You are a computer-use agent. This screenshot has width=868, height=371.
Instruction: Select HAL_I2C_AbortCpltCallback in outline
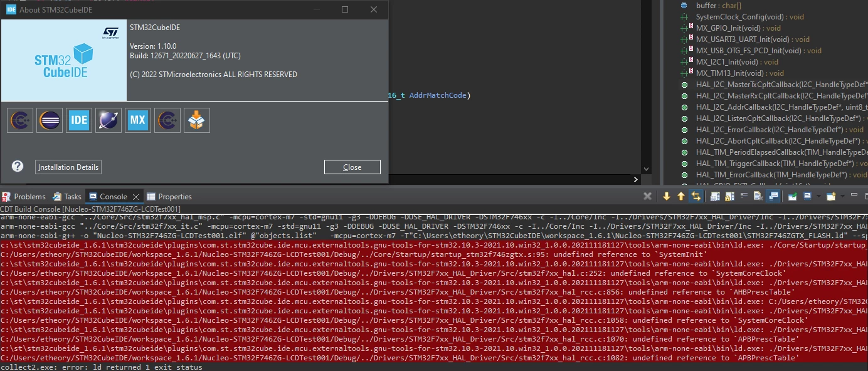[781, 140]
